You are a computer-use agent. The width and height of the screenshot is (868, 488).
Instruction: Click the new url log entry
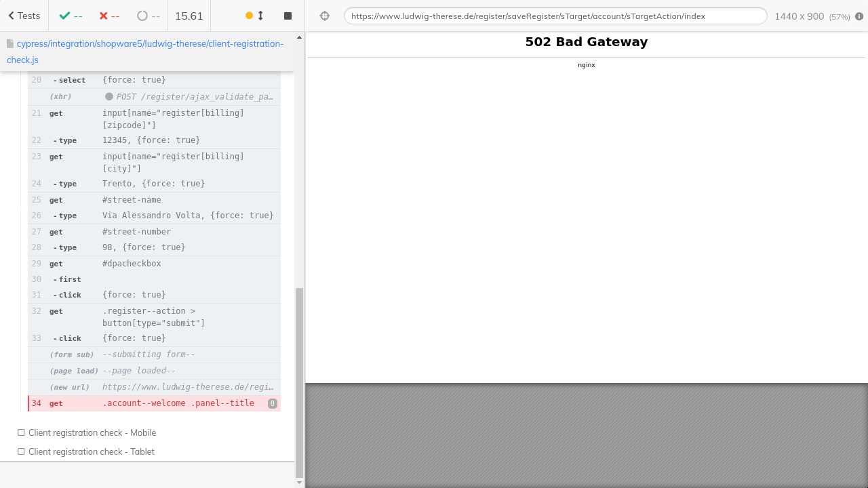coord(154,387)
